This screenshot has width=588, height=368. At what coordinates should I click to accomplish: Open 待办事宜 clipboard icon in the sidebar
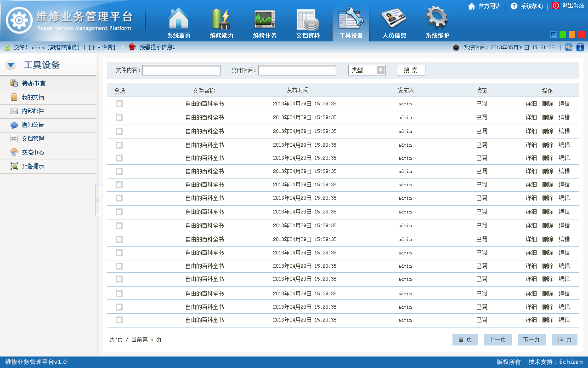(x=14, y=83)
